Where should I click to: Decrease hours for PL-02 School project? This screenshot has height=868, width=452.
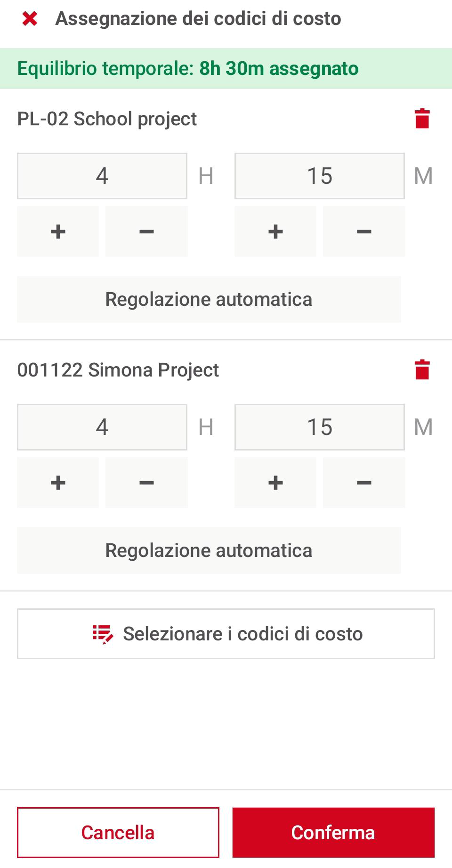pos(146,231)
